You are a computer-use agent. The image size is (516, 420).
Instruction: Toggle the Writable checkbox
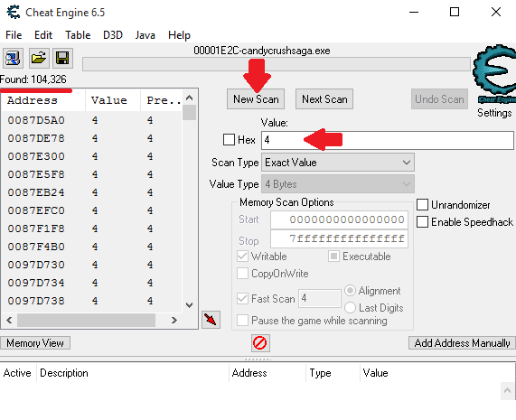click(242, 257)
